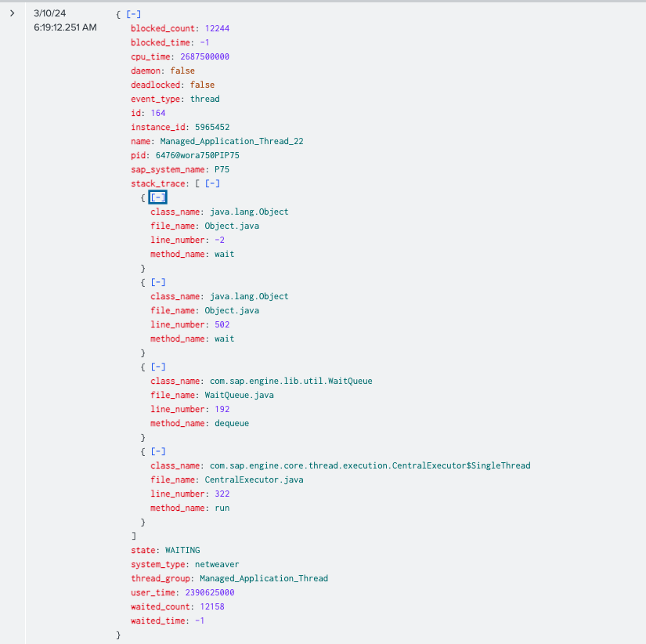Collapse the CentralExecutor.java stack frame

click(157, 451)
